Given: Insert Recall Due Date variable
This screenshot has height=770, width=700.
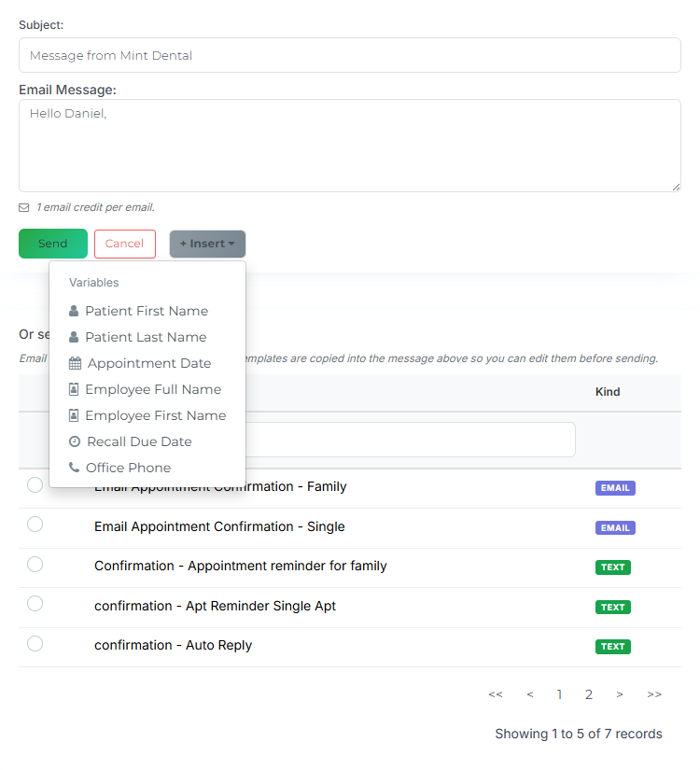Looking at the screenshot, I should (147, 441).
